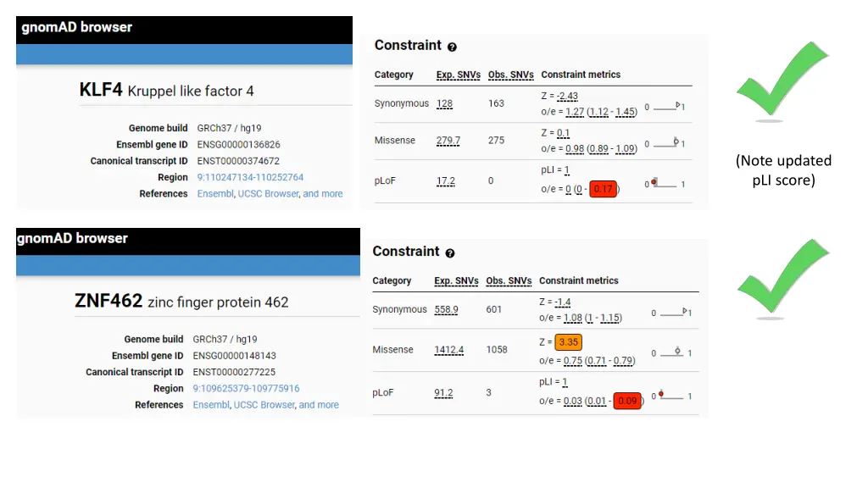Screen dimensions: 868x488
Task: Open KLF4 region link 9:110247134-110252764
Action: (x=250, y=177)
